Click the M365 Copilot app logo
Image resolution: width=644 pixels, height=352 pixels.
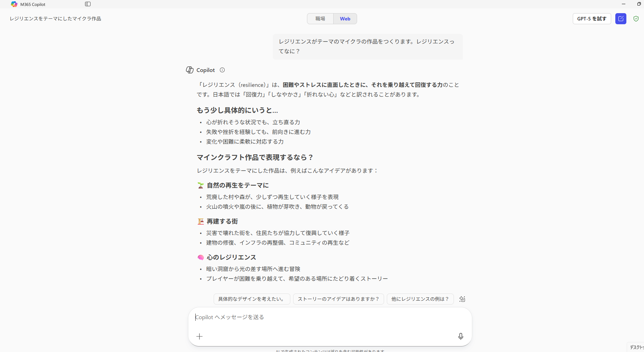coord(14,4)
